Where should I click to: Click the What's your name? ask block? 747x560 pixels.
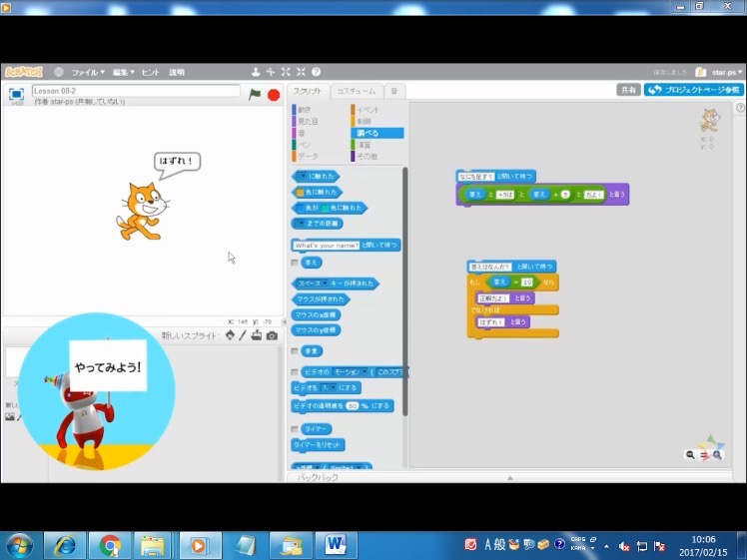pyautogui.click(x=346, y=246)
